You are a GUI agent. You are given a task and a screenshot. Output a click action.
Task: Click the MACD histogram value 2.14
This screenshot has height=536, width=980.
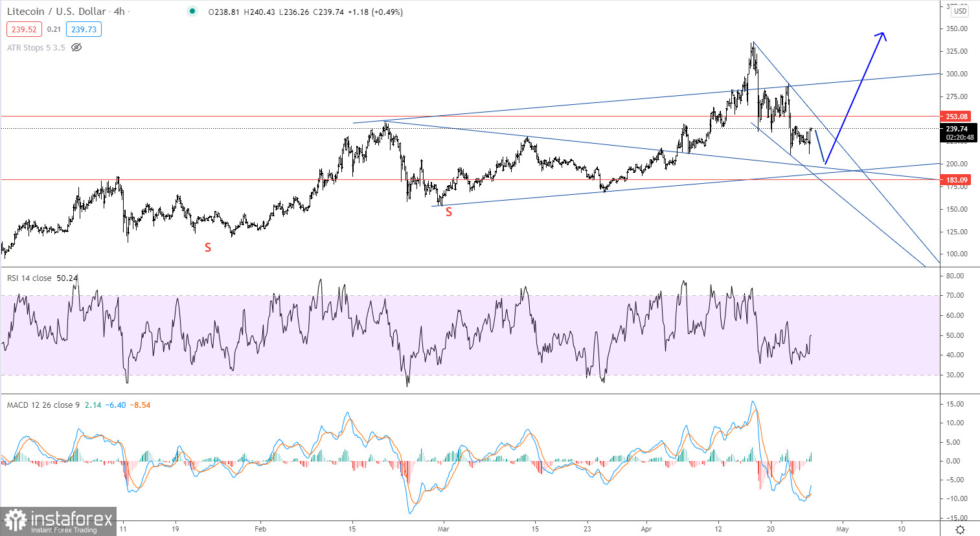coord(93,405)
